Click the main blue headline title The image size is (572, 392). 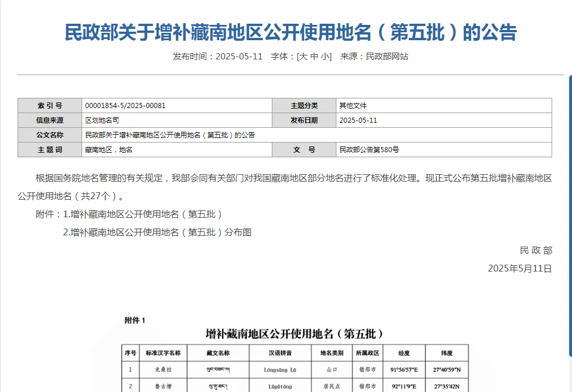pyautogui.click(x=291, y=32)
